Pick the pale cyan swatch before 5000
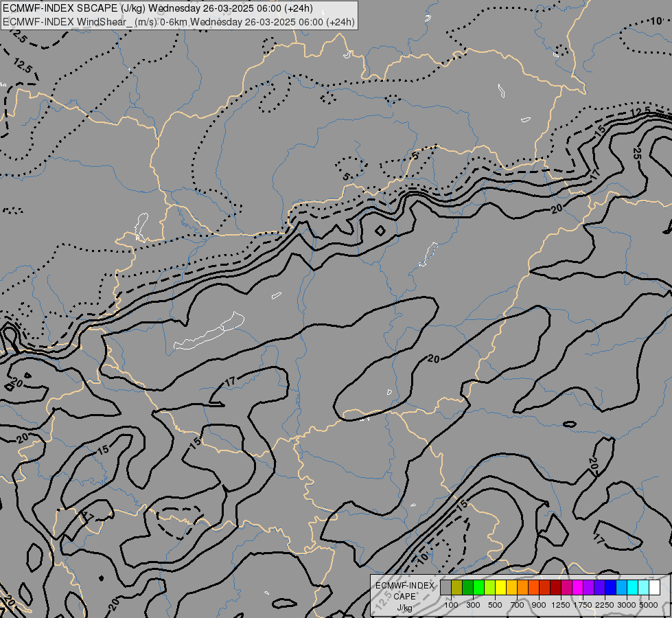The height and width of the screenshot is (618, 672). (644, 588)
